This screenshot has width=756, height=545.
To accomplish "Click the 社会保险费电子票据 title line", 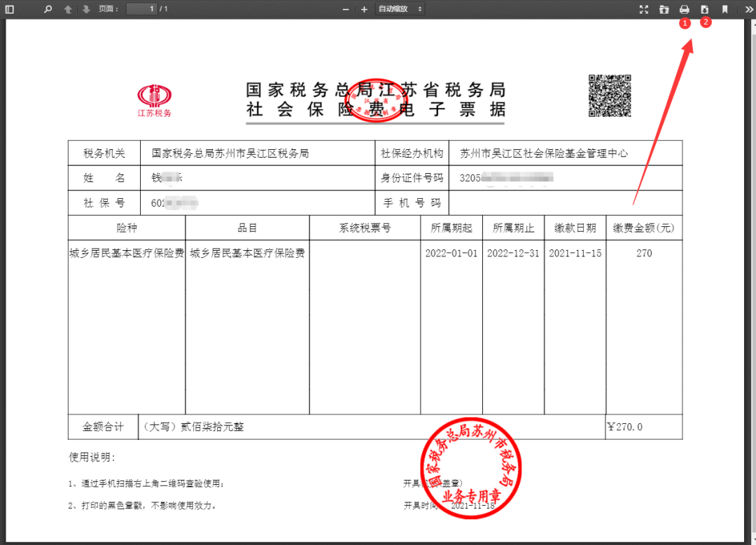I will tap(376, 109).
